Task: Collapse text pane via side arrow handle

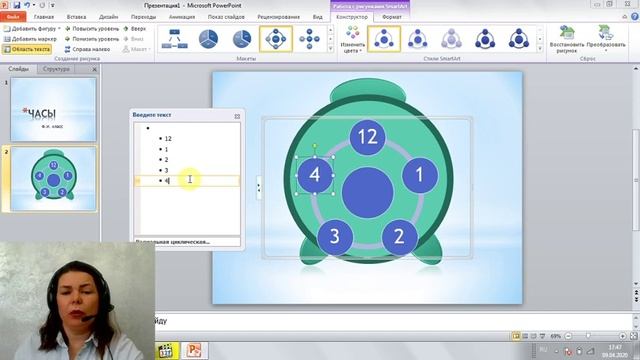Action: coord(259,187)
